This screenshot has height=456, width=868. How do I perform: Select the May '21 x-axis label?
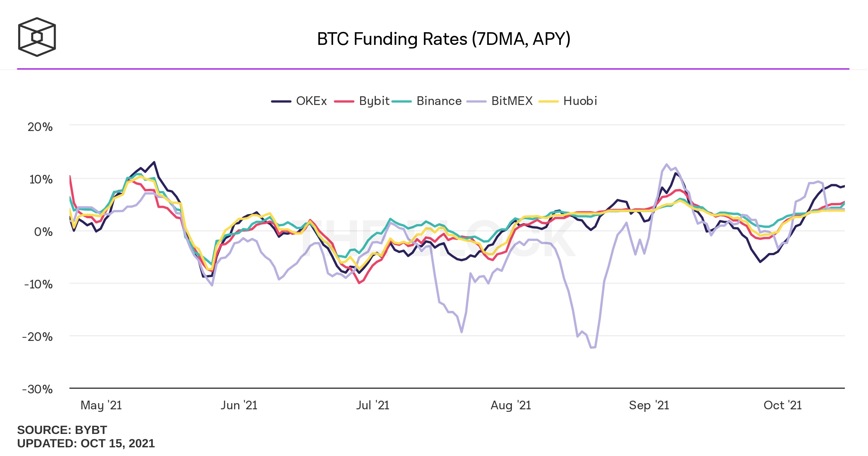pyautogui.click(x=101, y=405)
